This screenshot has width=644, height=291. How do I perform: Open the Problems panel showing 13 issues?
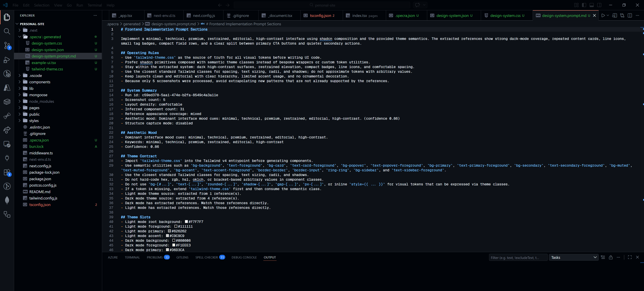click(155, 257)
